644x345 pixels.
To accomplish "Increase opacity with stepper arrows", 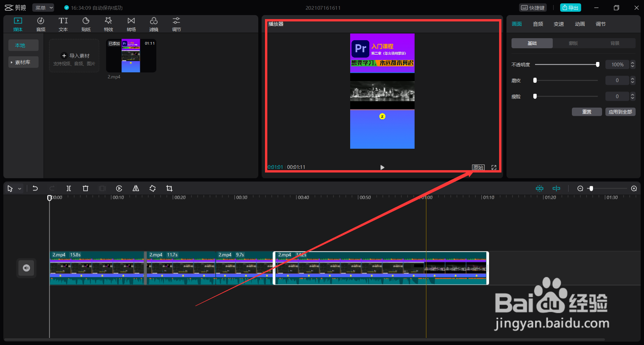I will click(633, 65).
